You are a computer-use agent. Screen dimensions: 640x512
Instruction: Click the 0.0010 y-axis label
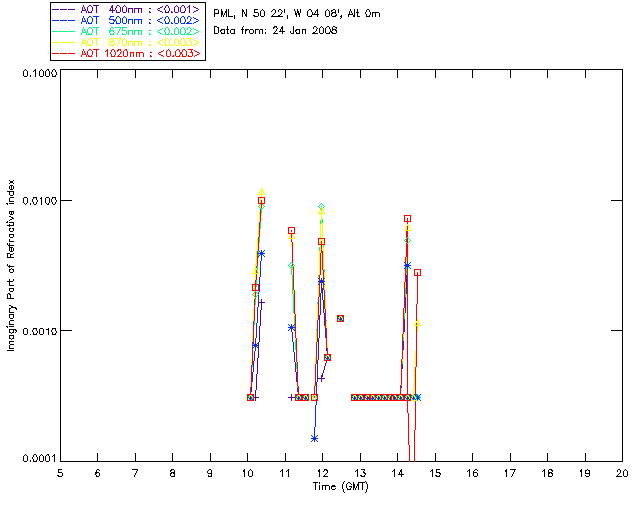40,331
